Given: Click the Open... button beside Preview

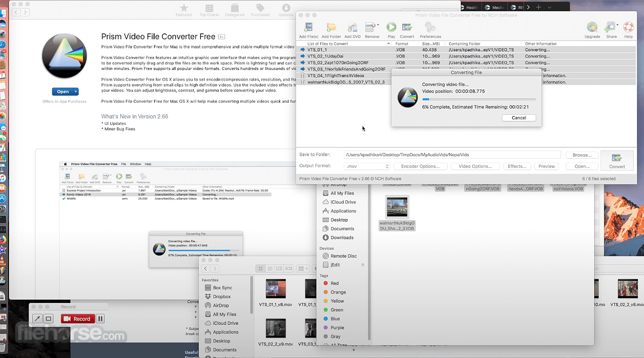Looking at the screenshot, I should 582,166.
